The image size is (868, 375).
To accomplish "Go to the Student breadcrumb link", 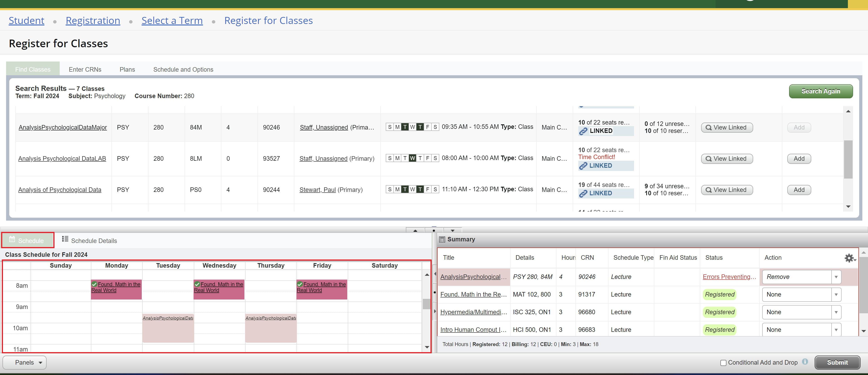I will (x=26, y=21).
